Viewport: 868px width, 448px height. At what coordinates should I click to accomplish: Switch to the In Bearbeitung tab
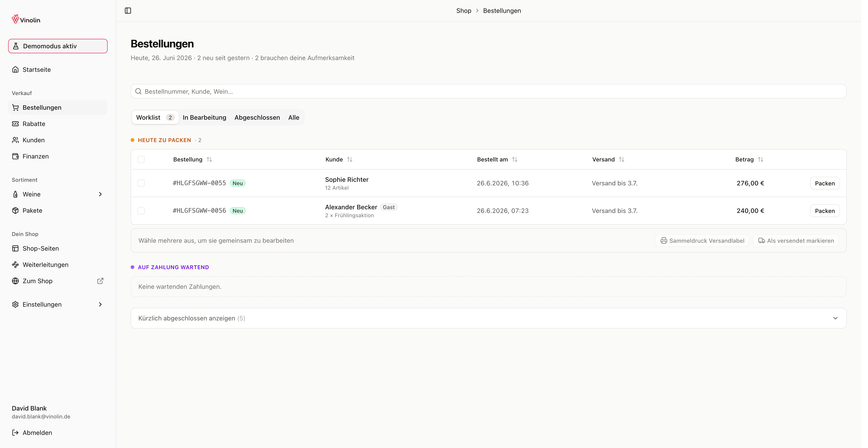point(205,117)
